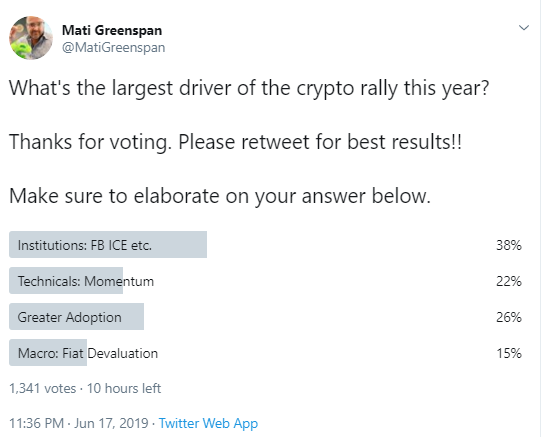Click the 'Thanks for voting' line
This screenshot has width=541, height=437.
pos(235,142)
